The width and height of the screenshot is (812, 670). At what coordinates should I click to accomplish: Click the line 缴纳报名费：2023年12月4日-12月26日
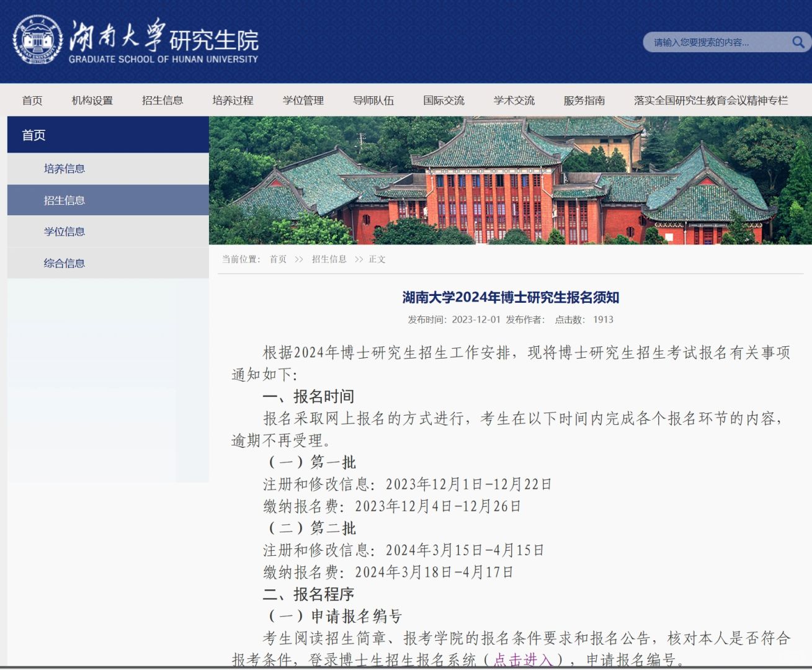[x=392, y=506]
